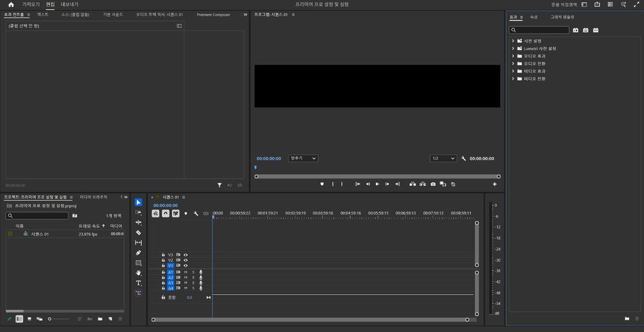
Task: Toggle V1 track output eye icon
Action: (186, 266)
